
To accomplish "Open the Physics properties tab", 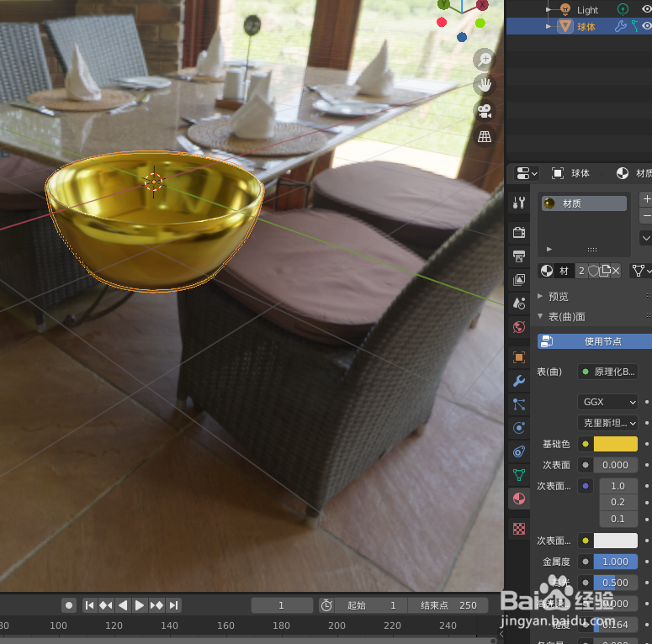I will point(519,428).
